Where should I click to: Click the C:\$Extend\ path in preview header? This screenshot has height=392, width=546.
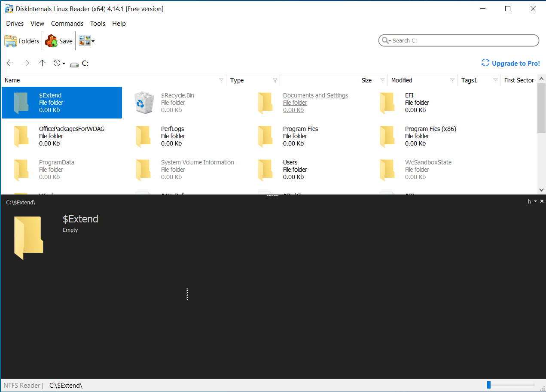click(21, 202)
